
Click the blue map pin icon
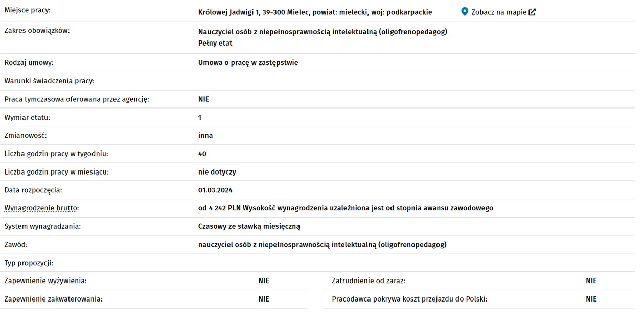coord(465,12)
